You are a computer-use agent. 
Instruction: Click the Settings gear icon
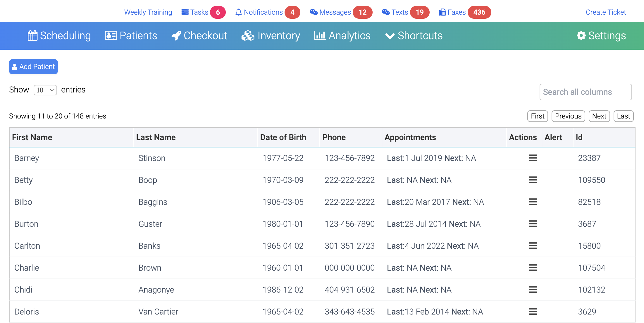[581, 35]
